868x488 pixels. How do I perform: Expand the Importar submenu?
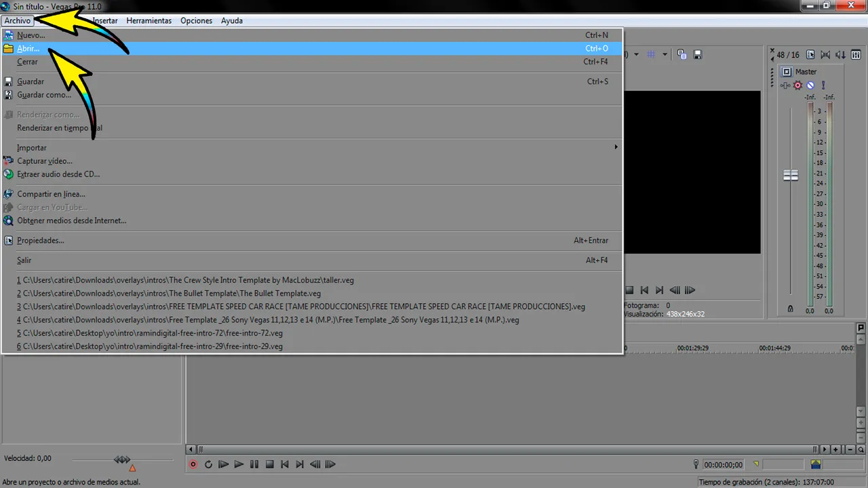point(312,148)
